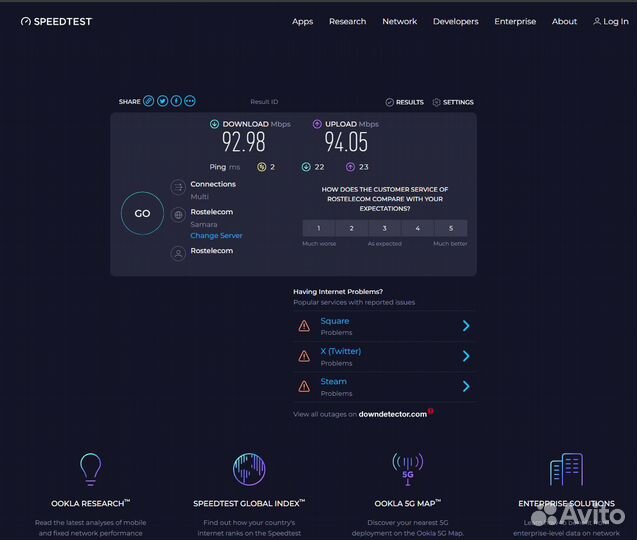Share result on Twitter icon

[x=162, y=101]
